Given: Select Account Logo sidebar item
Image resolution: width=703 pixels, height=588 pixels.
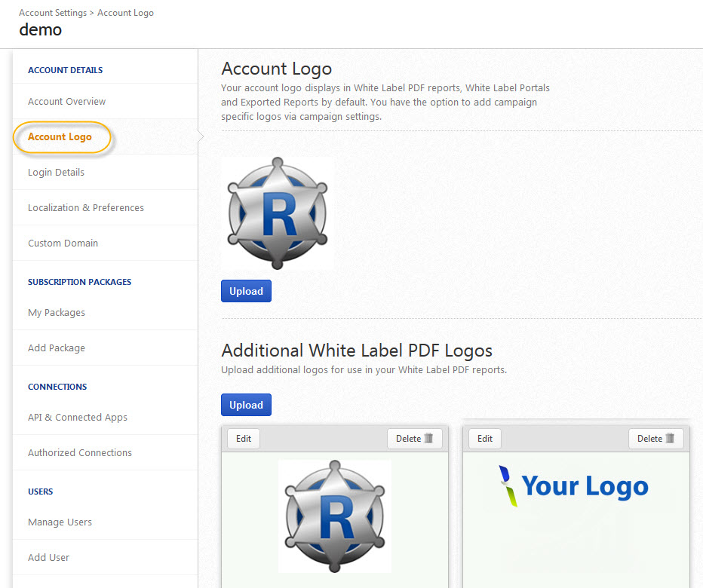Looking at the screenshot, I should click(x=60, y=137).
